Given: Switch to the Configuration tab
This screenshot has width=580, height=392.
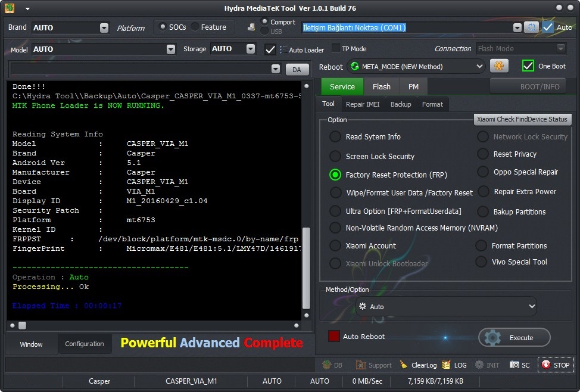Looking at the screenshot, I should click(x=85, y=344).
